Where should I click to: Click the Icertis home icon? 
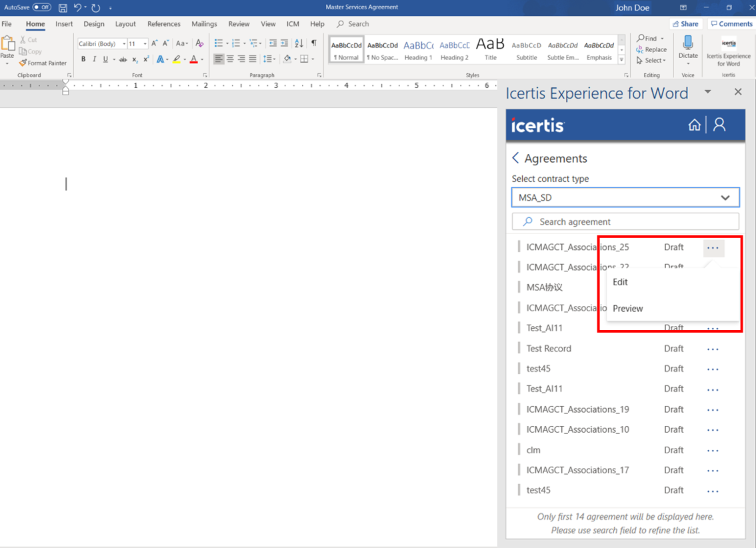[x=694, y=125]
